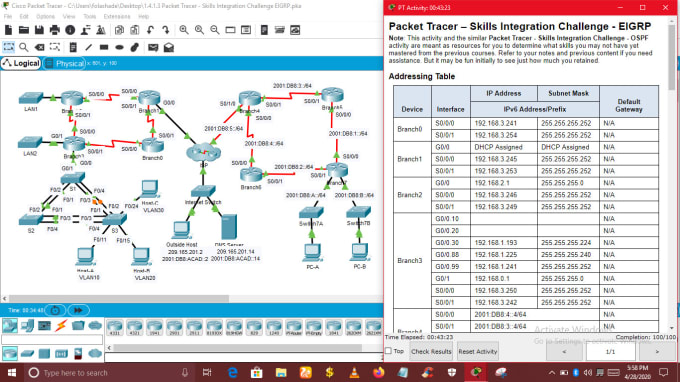
Task: Open a file with the folder icon
Action: coord(24,30)
